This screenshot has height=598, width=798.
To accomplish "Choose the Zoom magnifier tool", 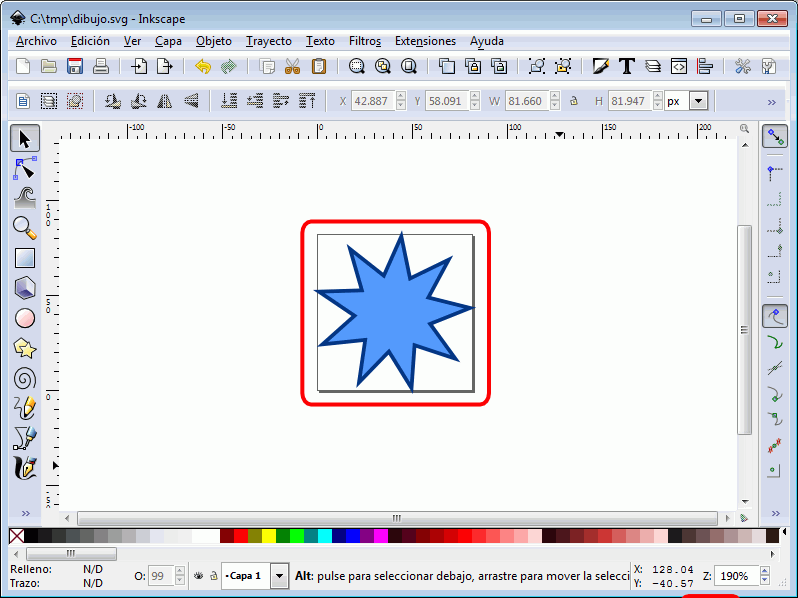I will coord(25,227).
